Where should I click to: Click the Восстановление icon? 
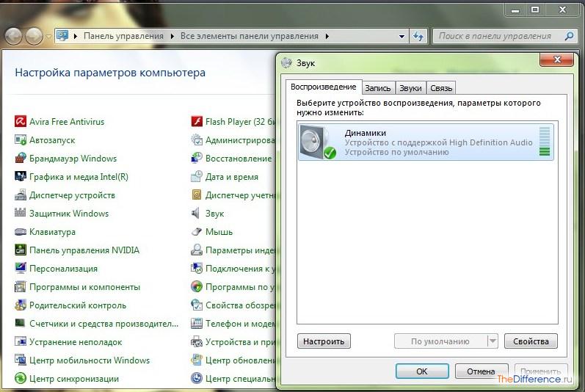click(197, 158)
